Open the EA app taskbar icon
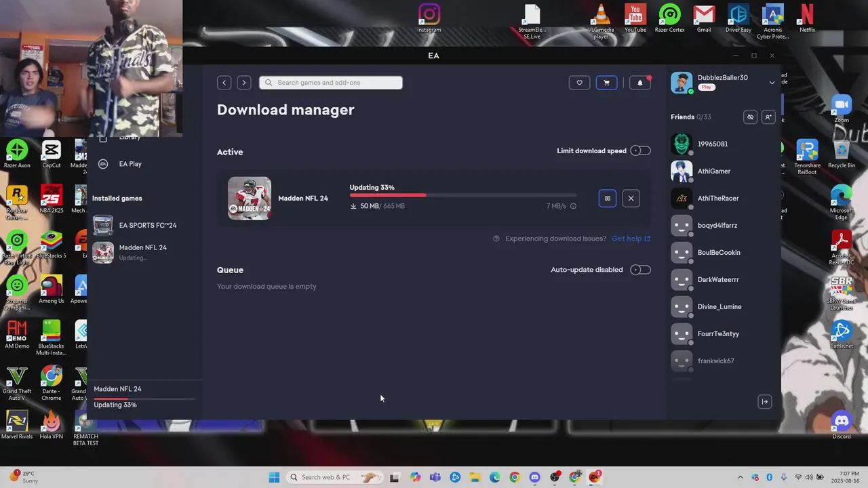 [x=595, y=477]
